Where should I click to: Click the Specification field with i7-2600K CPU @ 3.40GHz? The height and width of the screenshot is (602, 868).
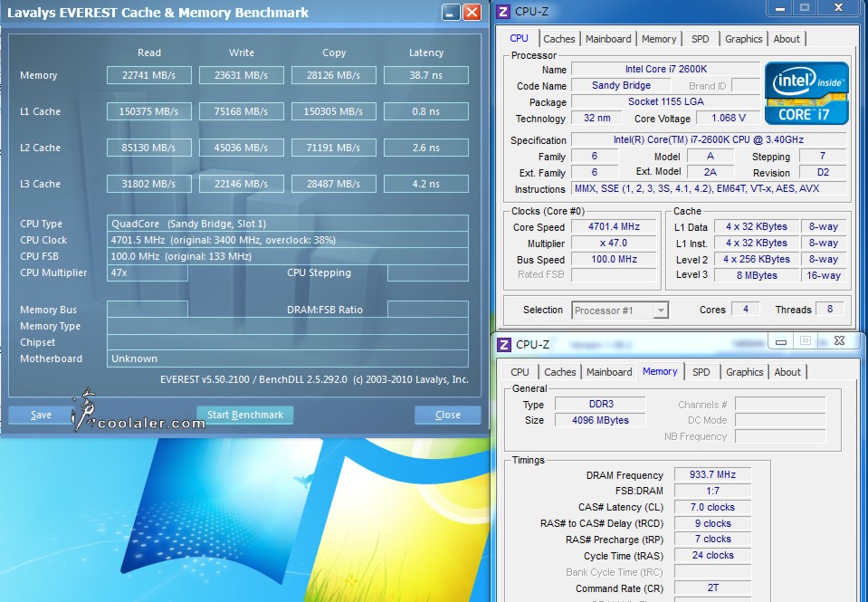(708, 139)
